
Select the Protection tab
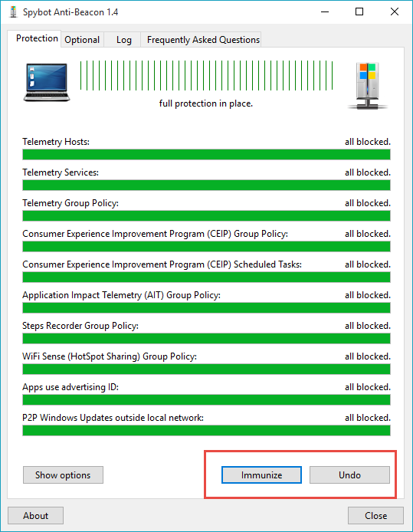(37, 38)
